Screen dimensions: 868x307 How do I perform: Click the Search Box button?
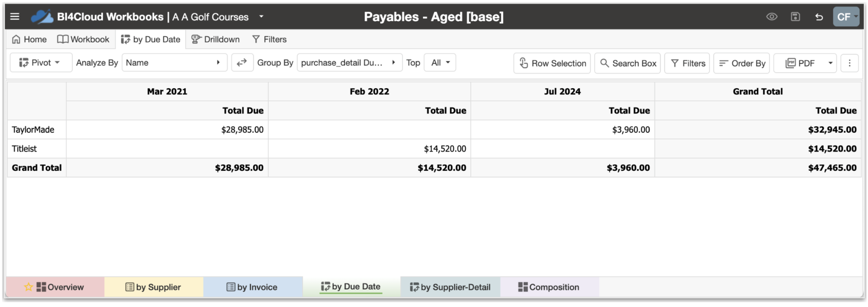[627, 63]
